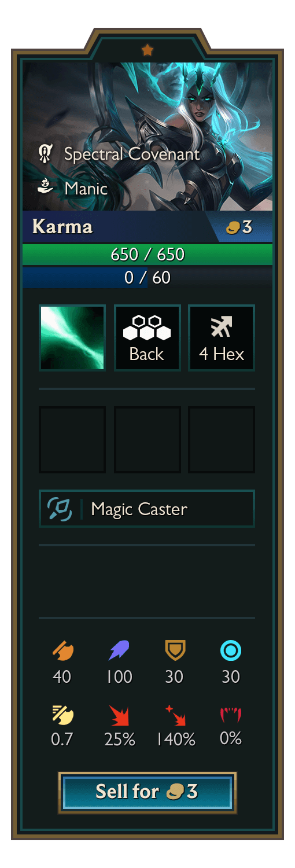The height and width of the screenshot is (868, 295).
Task: Click the omnivamp fangs stat icon
Action: point(231,715)
